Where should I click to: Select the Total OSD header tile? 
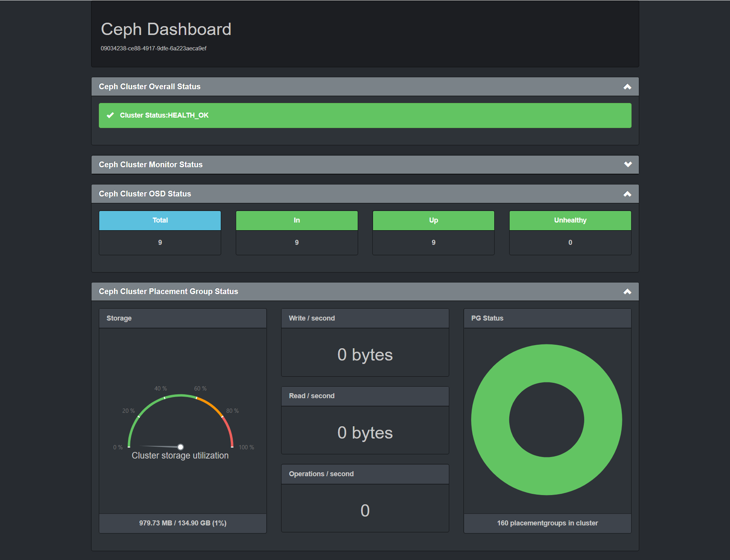(x=160, y=221)
